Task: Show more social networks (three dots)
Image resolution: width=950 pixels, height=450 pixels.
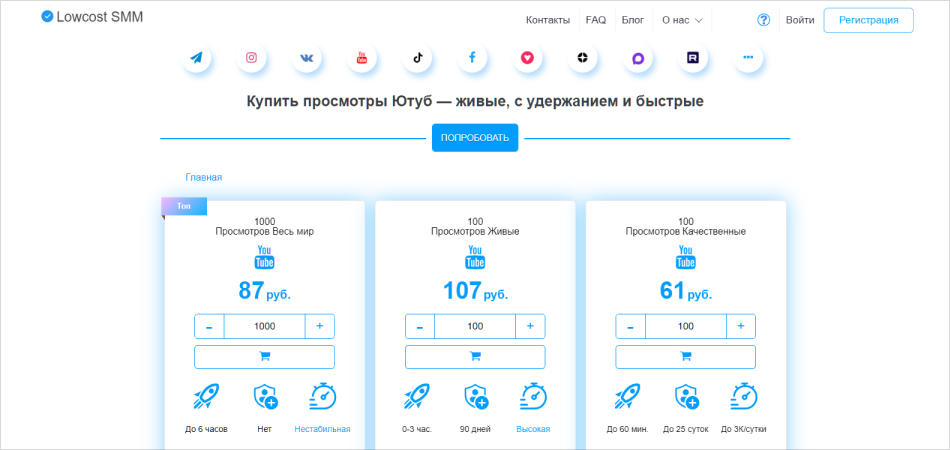Action: 748,58
